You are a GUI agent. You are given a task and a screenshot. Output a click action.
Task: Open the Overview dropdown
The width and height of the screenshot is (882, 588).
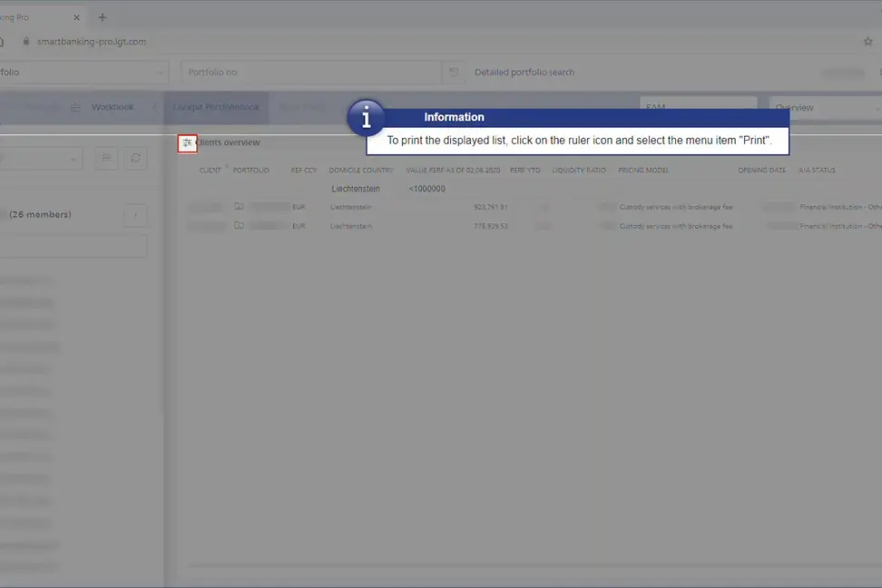point(824,108)
